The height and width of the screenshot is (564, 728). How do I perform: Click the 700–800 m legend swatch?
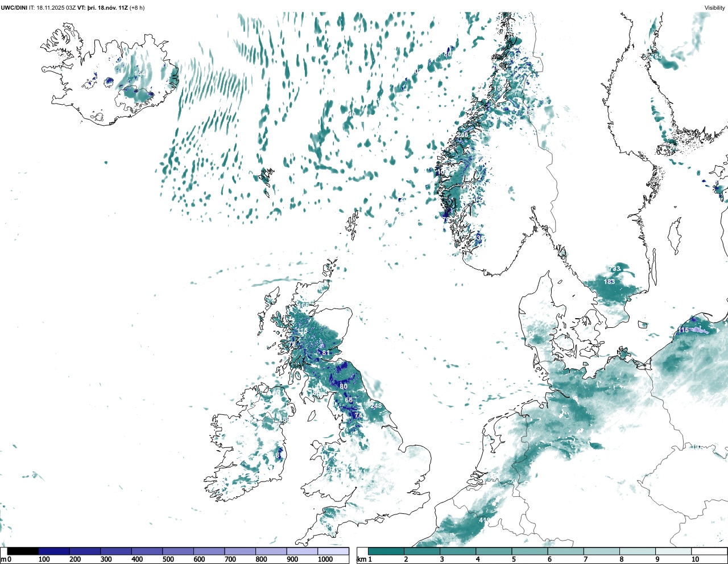[240, 551]
